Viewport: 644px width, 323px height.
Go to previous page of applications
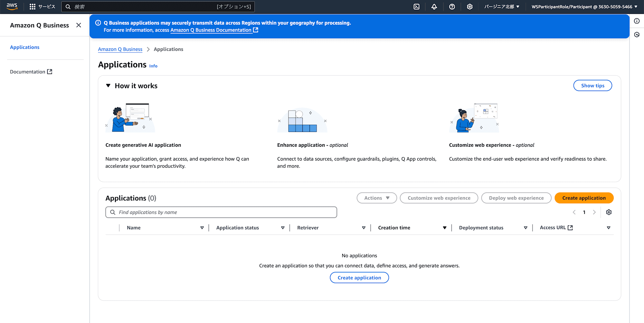574,212
